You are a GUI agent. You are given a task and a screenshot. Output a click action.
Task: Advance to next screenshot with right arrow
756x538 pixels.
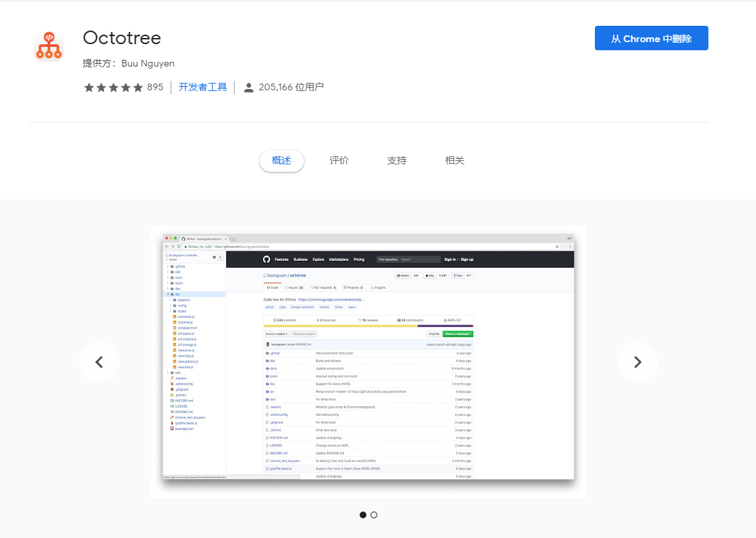pos(638,361)
